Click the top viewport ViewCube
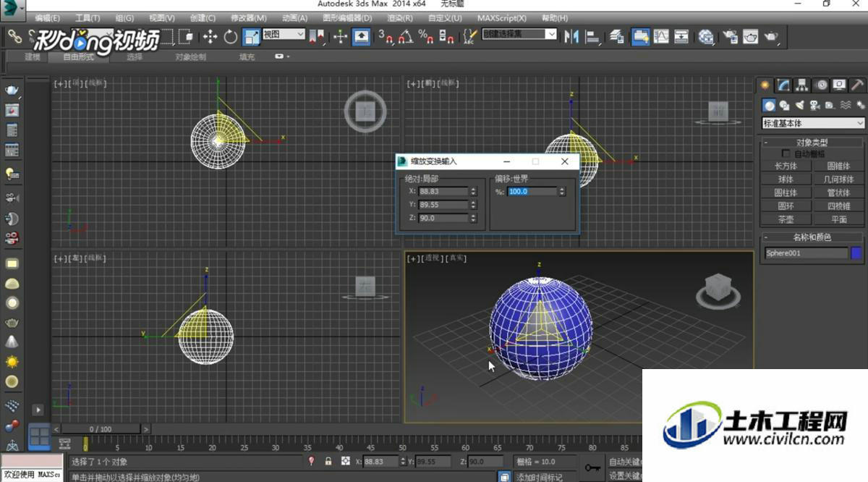 pyautogui.click(x=365, y=111)
